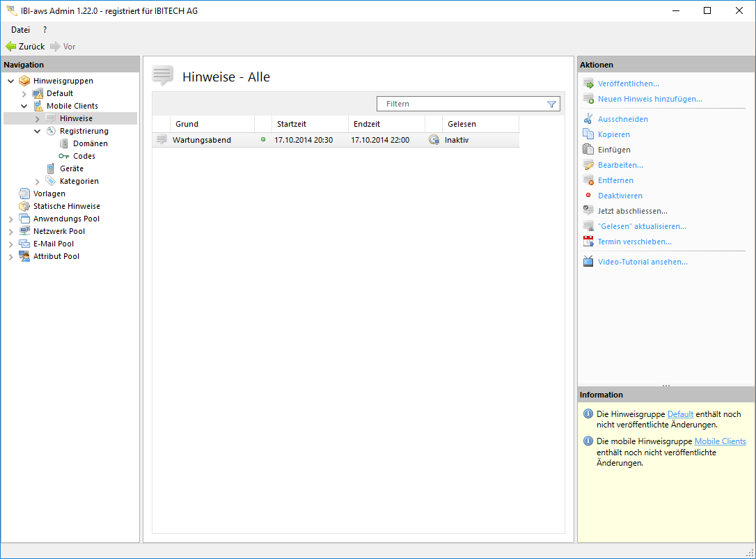This screenshot has width=756, height=559.
Task: Select the Wartungsabend row
Action: click(x=202, y=140)
